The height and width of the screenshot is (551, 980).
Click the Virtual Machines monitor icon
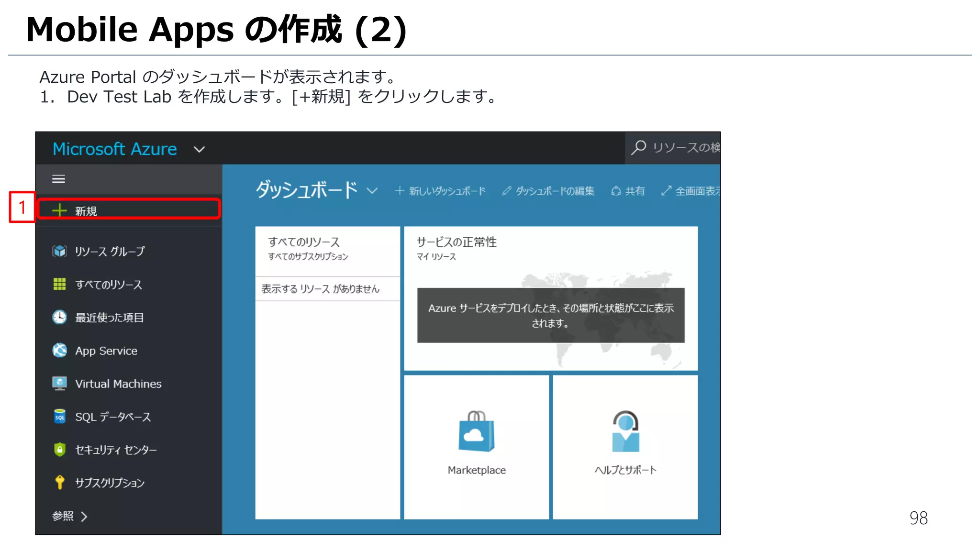coord(59,383)
